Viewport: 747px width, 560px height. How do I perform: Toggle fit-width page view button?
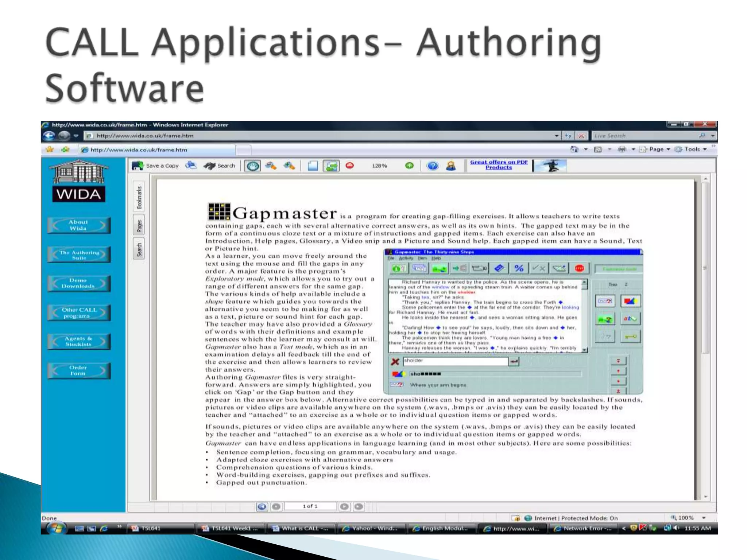click(331, 166)
